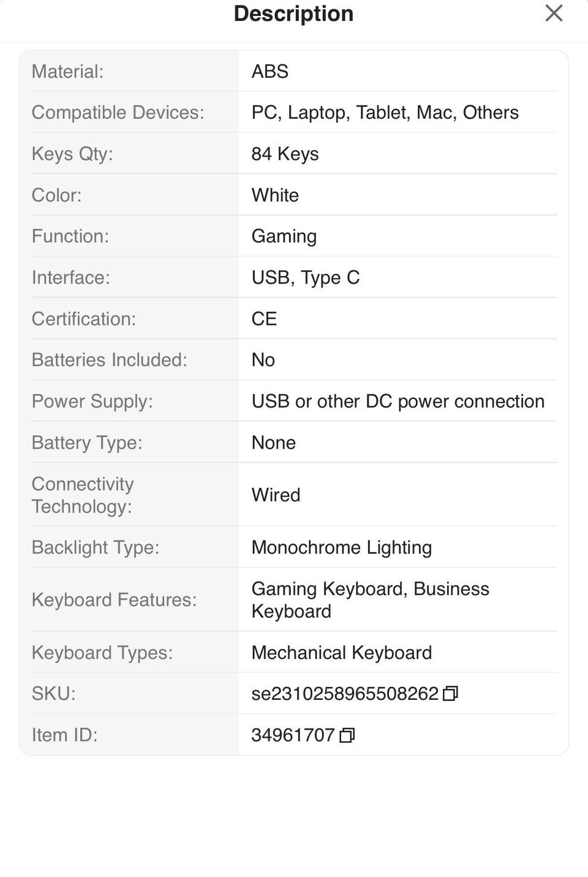588x877 pixels.
Task: Select the USB, Type C interface value
Action: [x=305, y=278]
